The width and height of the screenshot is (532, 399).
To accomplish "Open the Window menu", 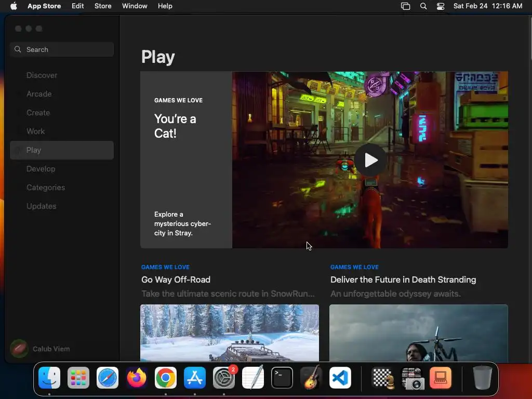I will coord(135,6).
